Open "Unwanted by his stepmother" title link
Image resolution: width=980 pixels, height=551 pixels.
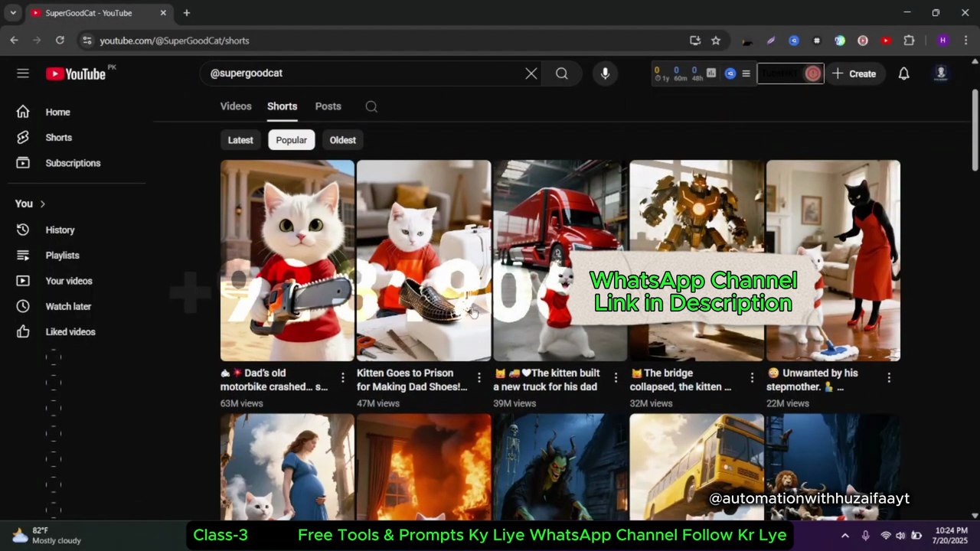click(812, 380)
